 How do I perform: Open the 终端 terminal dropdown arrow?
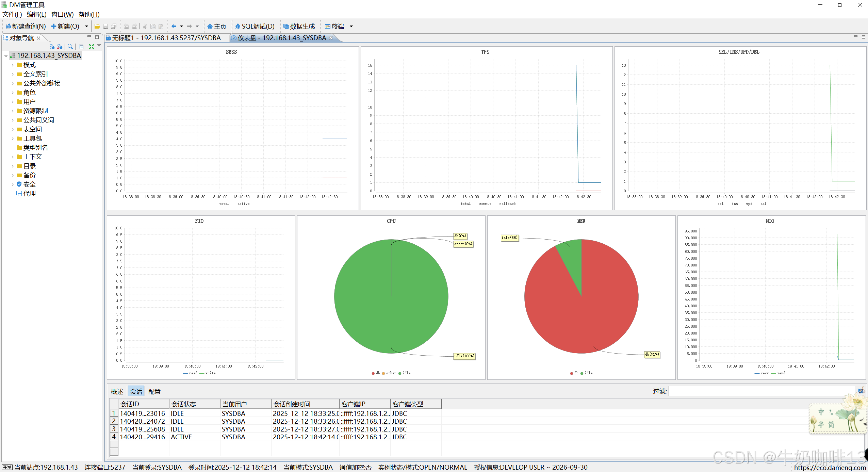point(351,26)
